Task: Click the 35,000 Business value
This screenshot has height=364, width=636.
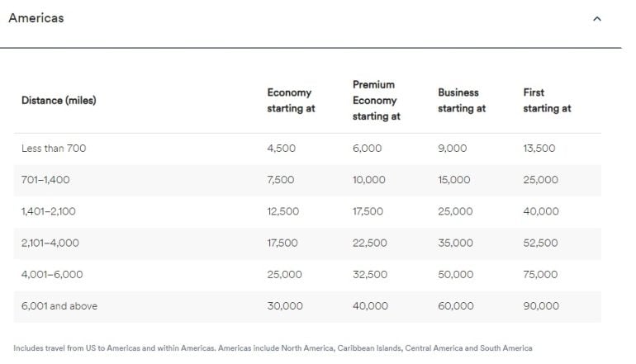Action: [x=455, y=243]
